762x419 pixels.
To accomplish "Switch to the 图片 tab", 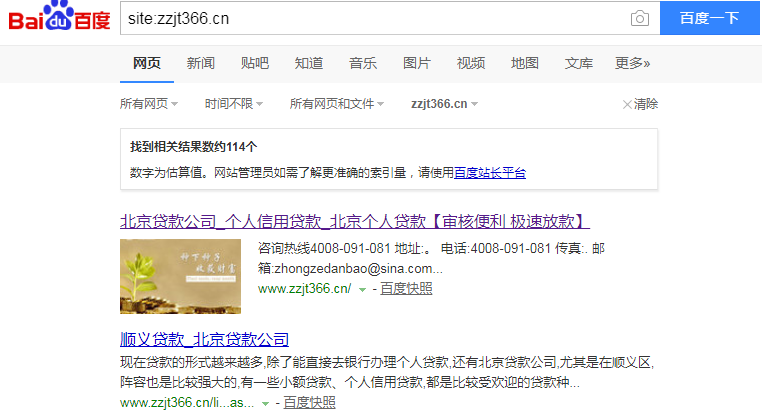I will pos(416,63).
